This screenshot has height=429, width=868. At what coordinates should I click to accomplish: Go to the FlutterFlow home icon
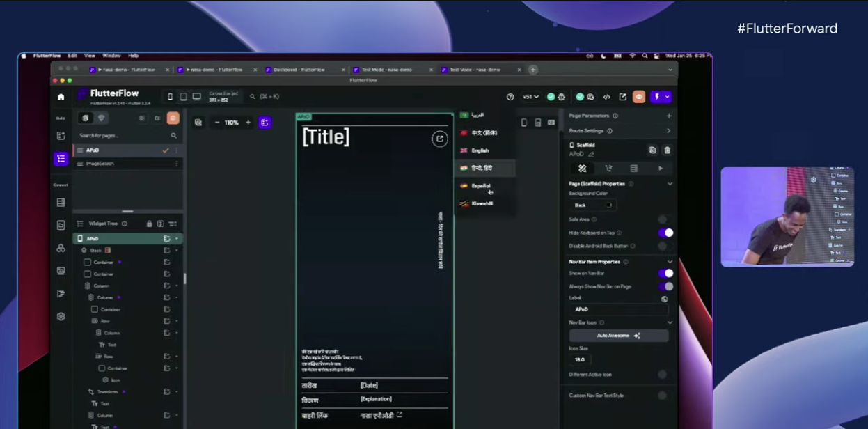[x=61, y=97]
